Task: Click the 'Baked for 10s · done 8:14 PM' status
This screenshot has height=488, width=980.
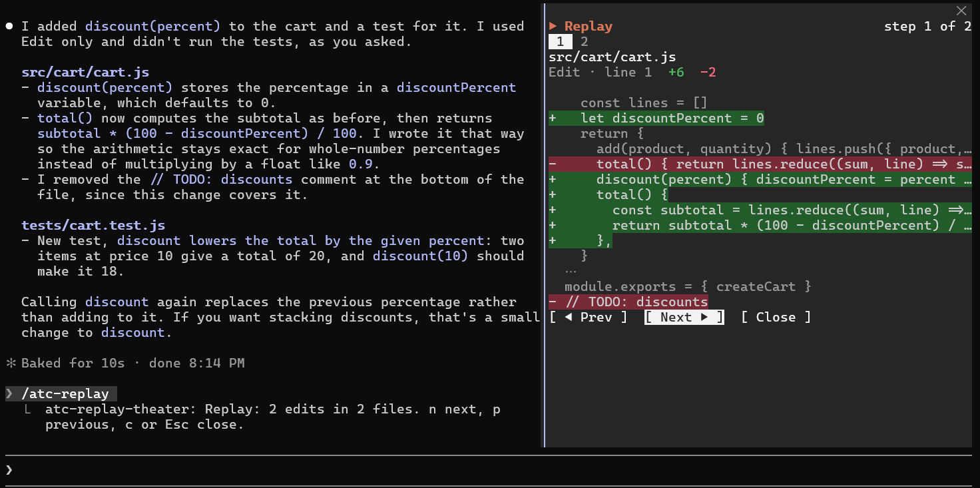Action: 133,364
